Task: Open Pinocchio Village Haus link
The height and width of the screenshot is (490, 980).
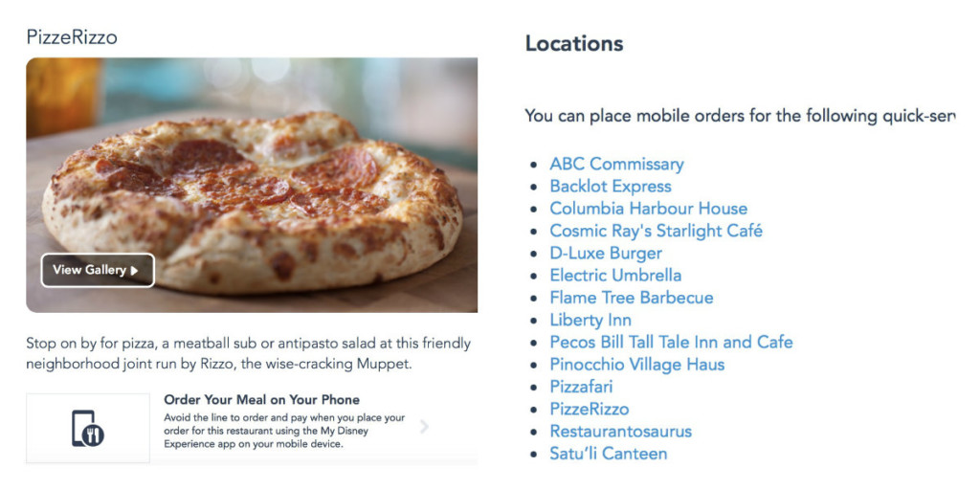Action: tap(636, 365)
